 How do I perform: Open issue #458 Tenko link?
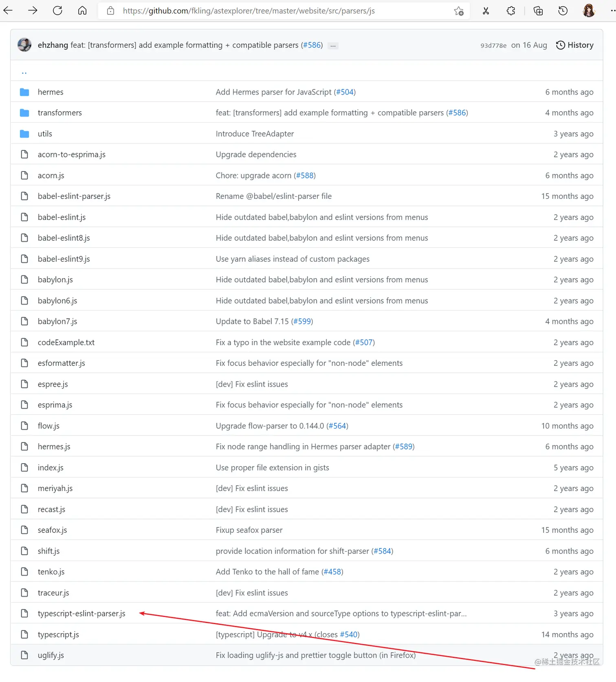tap(332, 572)
